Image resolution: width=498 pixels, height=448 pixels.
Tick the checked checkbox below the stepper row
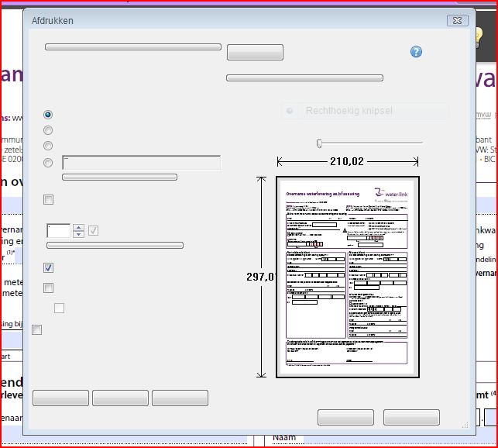[x=48, y=267]
